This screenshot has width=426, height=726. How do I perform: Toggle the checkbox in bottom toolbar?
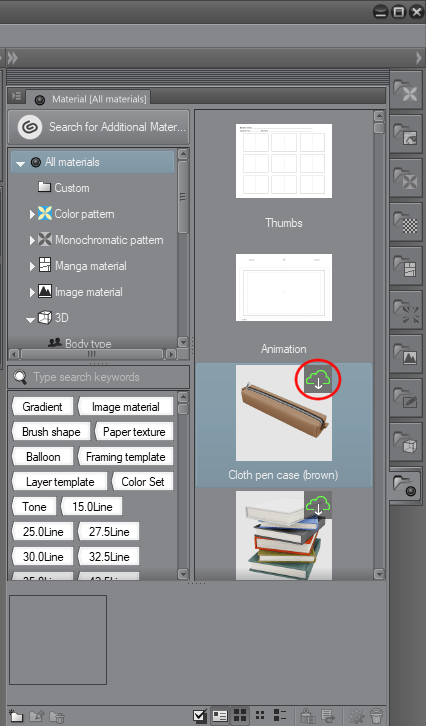[200, 715]
